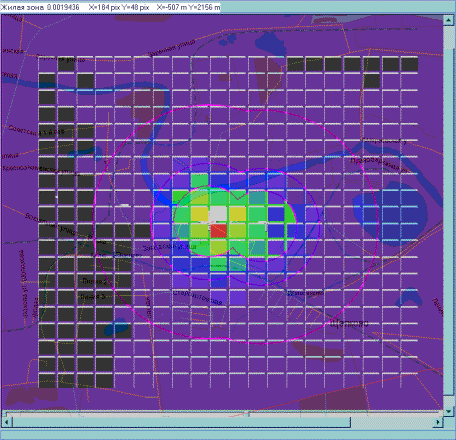Viewport: 456px width, 440px height.
Task: Select the black cell in the bottom-left grid corner
Action: coord(47,381)
